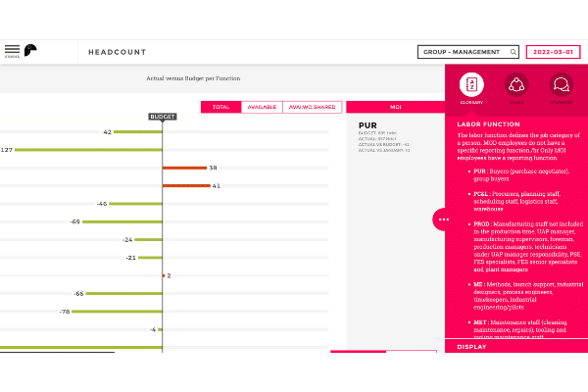Click the search magnifier icon

pos(512,52)
